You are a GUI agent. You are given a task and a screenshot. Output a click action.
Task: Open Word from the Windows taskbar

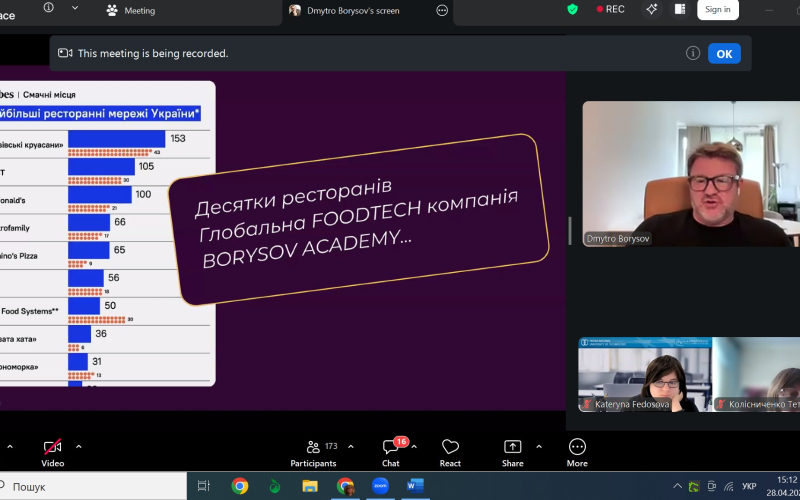click(x=415, y=486)
